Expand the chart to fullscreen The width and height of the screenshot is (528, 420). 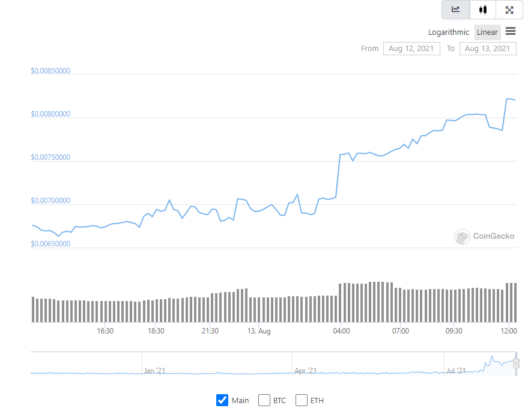509,10
